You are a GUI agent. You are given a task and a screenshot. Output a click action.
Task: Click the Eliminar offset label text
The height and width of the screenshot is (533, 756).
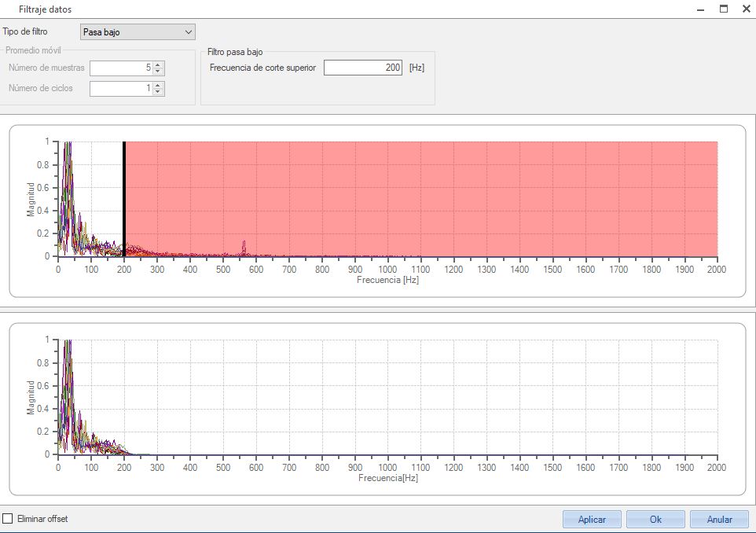pos(42,519)
